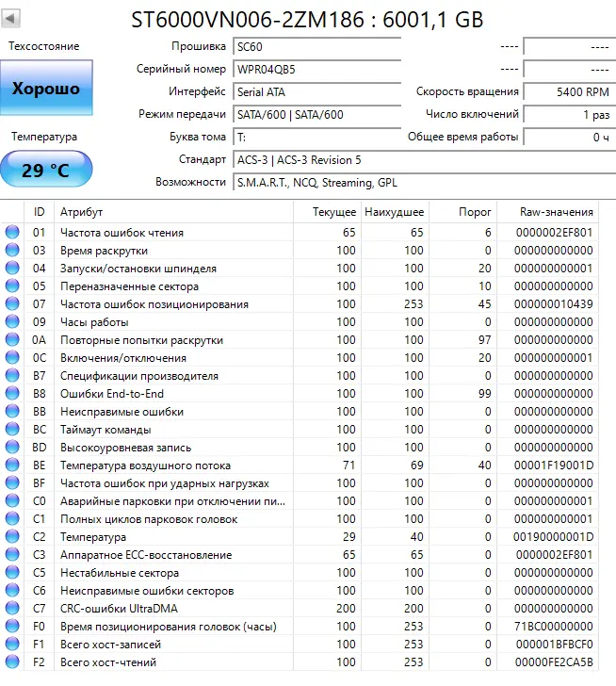Click raw value 00000FE2CA5B

(554, 662)
